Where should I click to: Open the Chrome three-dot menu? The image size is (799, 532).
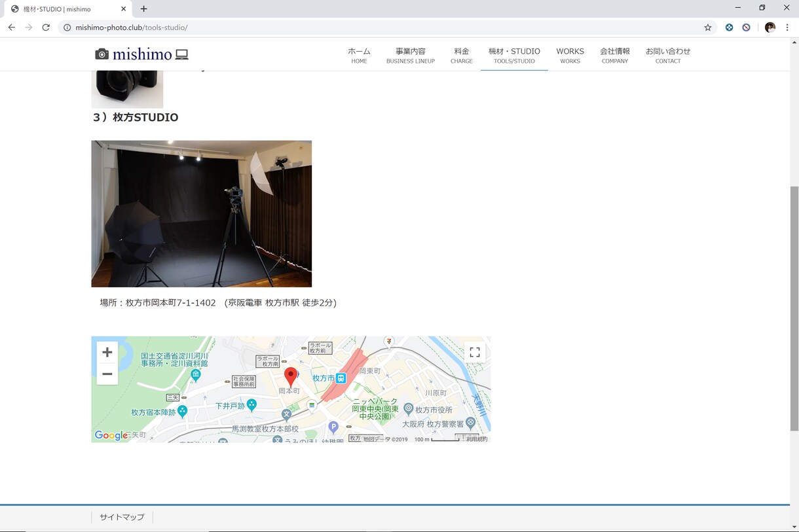[x=787, y=27]
